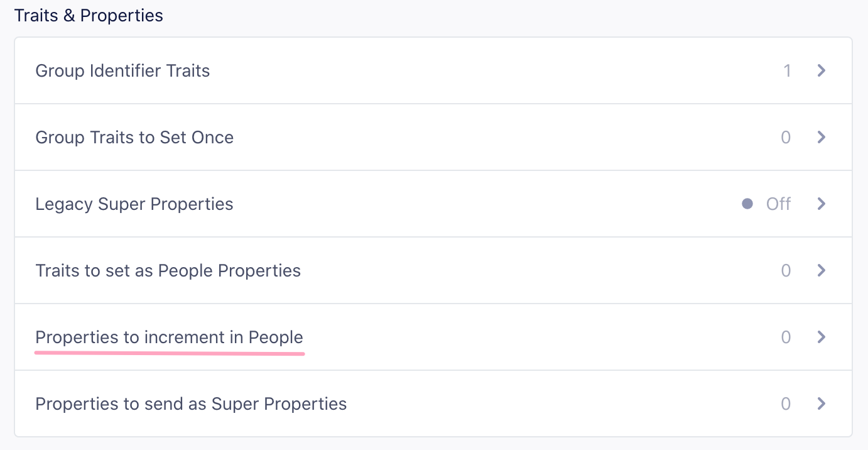Image resolution: width=868 pixels, height=450 pixels.
Task: Open the Group Identifier Traits setting
Action: [122, 70]
